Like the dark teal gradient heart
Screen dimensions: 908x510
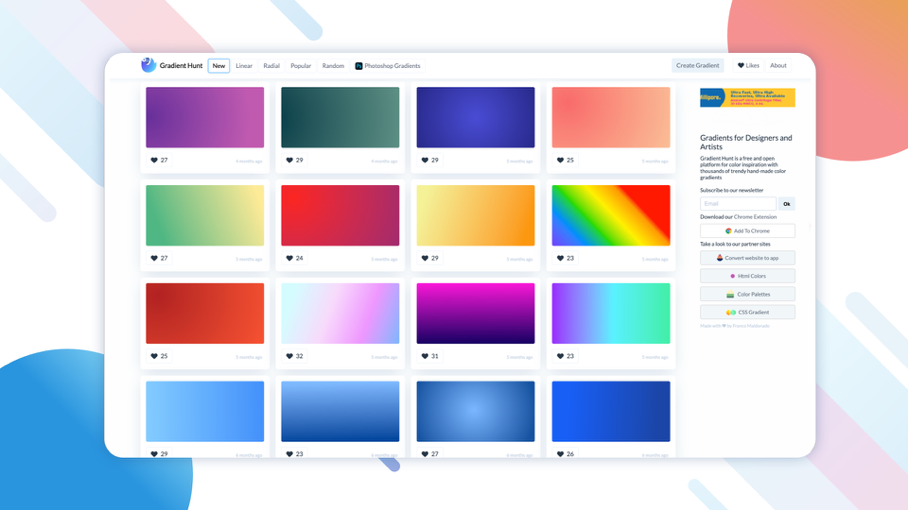point(290,160)
